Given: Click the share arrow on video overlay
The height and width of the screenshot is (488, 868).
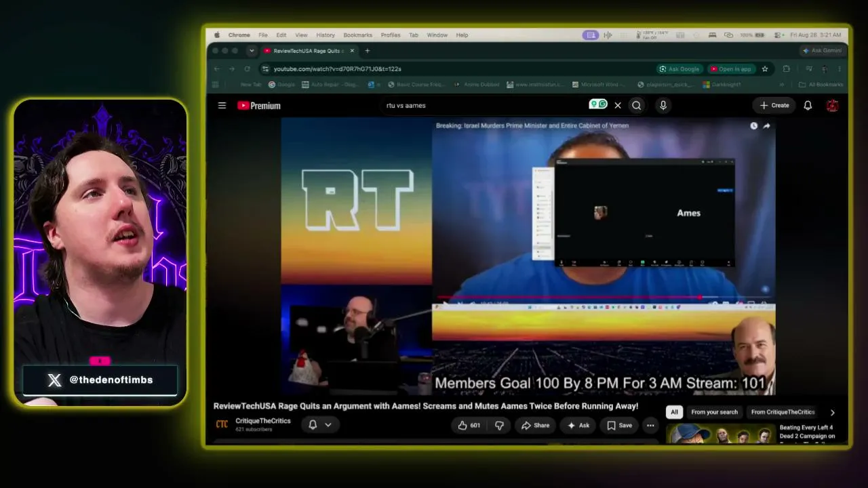Looking at the screenshot, I should coord(766,126).
